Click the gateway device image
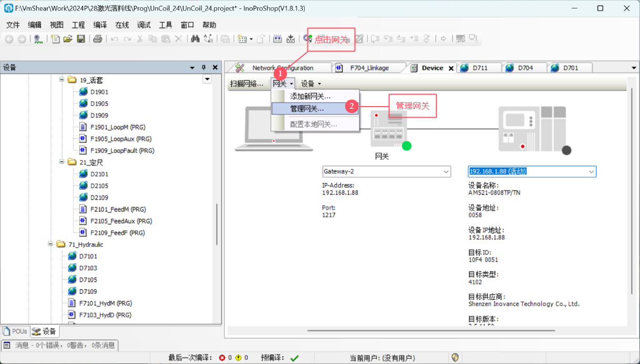 coord(390,129)
